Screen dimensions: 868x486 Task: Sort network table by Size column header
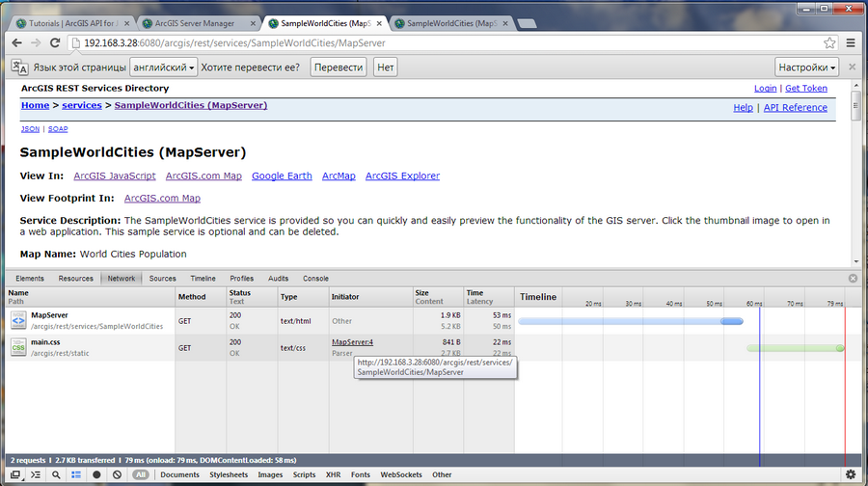click(439, 297)
